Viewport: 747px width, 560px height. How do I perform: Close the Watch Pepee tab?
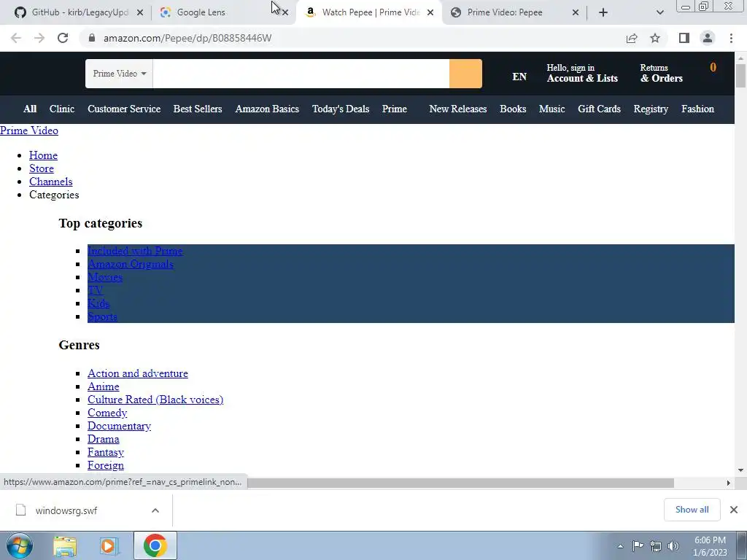[430, 12]
